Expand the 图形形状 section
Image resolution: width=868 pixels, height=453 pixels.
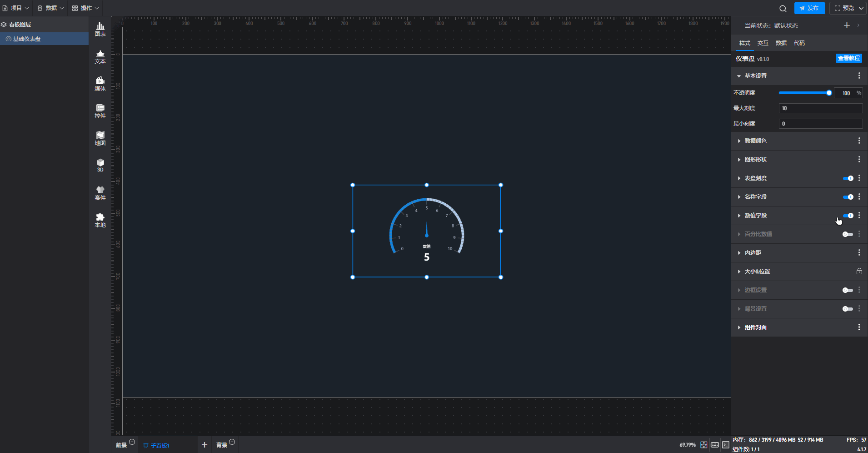(x=755, y=160)
